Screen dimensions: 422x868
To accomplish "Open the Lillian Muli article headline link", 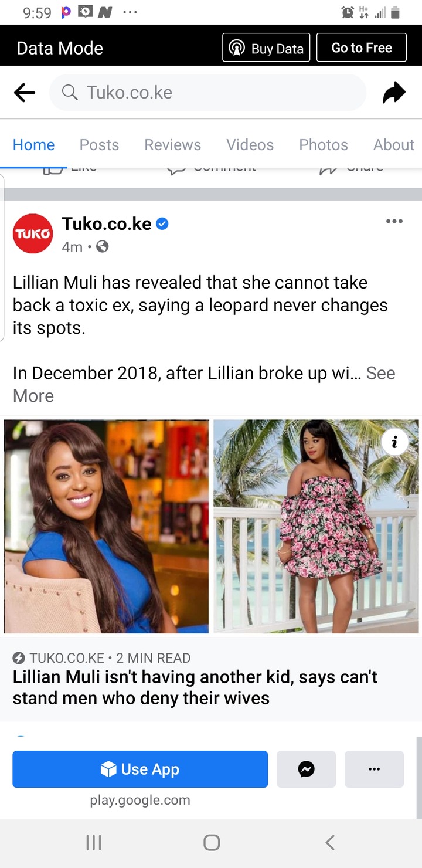I will 195,687.
